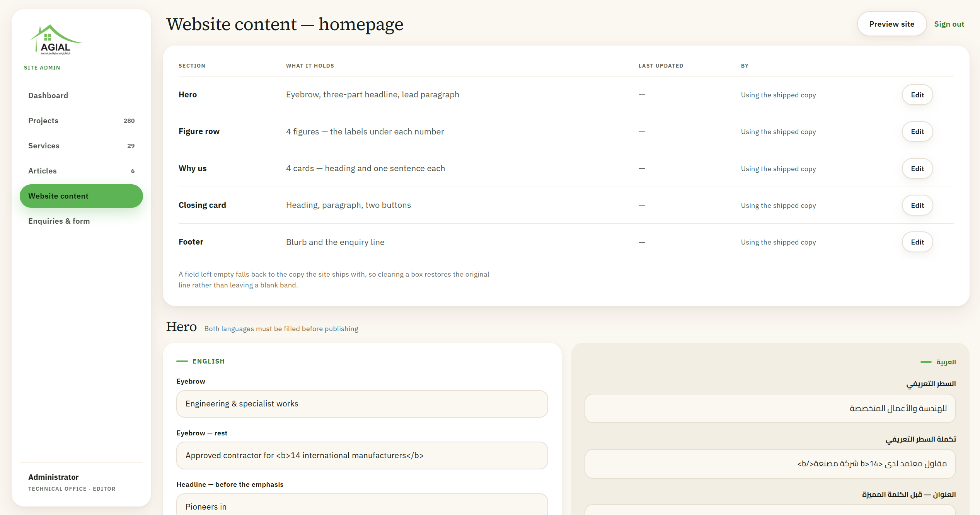The height and width of the screenshot is (515, 980).
Task: Go to Projects in the sidebar
Action: (81, 121)
